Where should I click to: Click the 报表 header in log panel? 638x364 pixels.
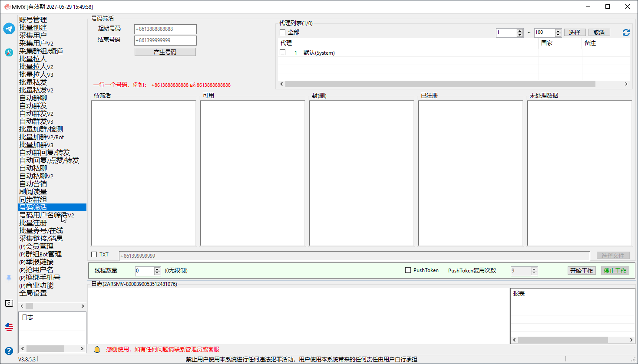tap(519, 294)
